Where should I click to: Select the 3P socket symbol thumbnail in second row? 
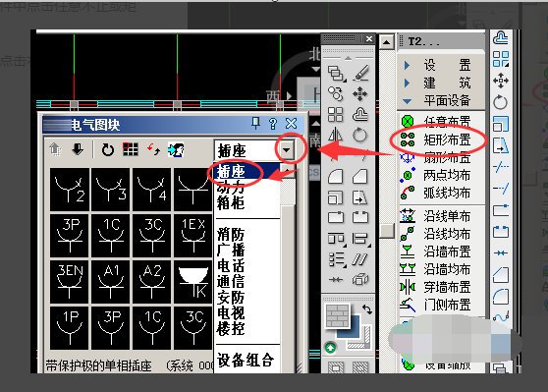[x=70, y=236]
